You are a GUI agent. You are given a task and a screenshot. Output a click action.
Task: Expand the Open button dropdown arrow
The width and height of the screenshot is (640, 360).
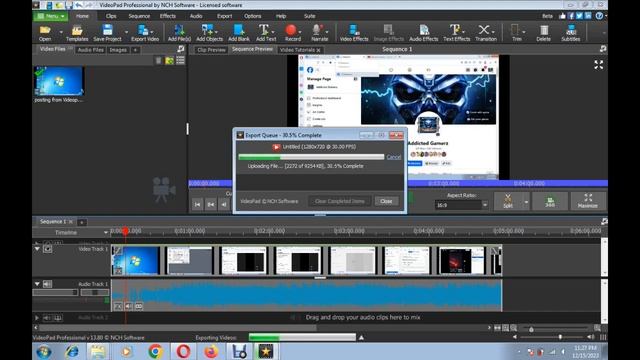pyautogui.click(x=61, y=31)
